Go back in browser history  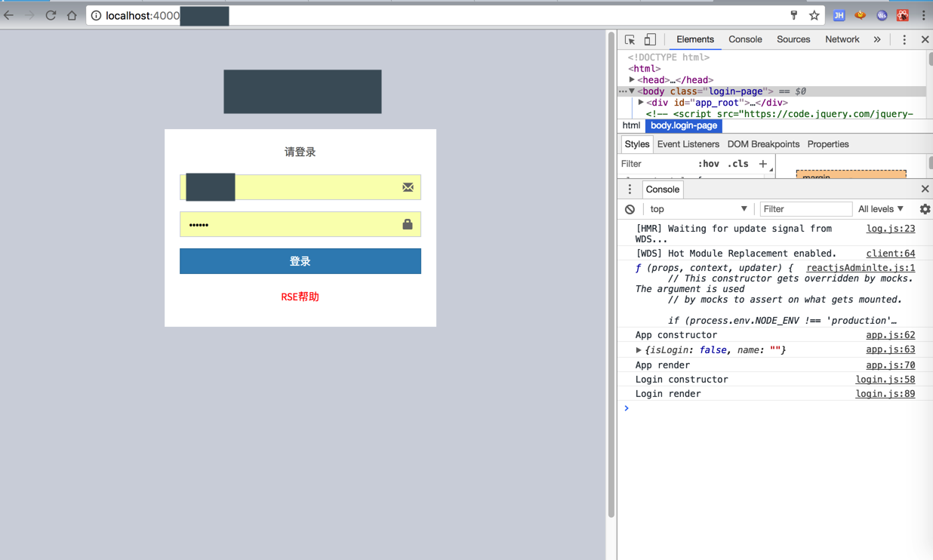[9, 15]
